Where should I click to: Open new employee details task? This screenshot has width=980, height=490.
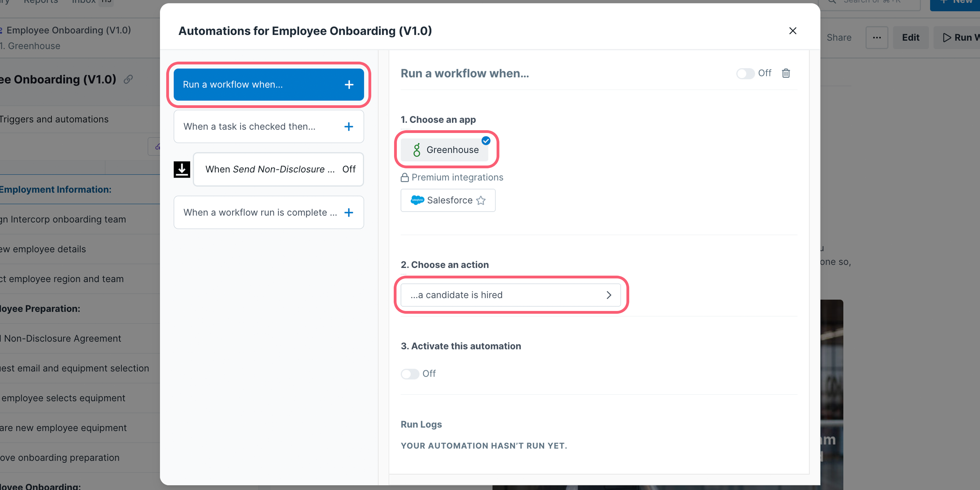pyautogui.click(x=43, y=249)
